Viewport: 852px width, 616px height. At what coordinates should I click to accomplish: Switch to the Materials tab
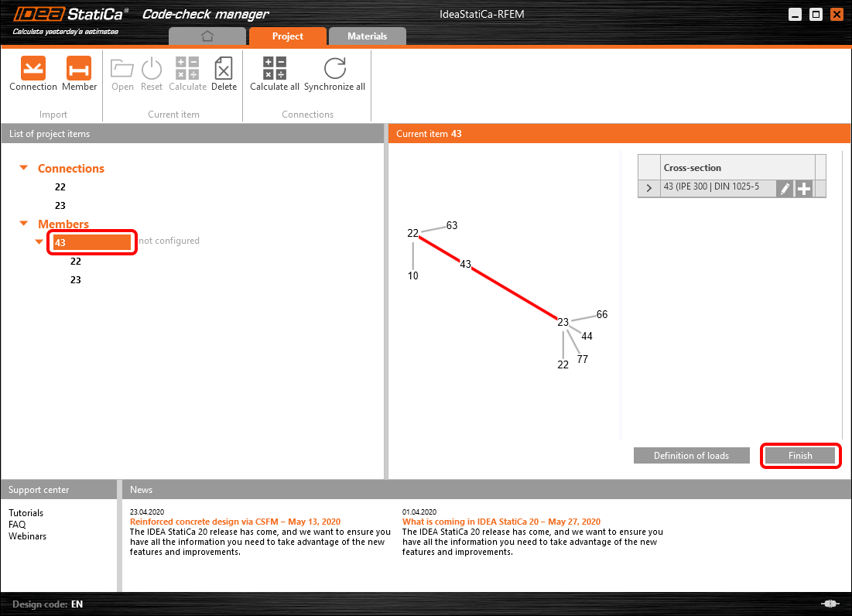368,36
